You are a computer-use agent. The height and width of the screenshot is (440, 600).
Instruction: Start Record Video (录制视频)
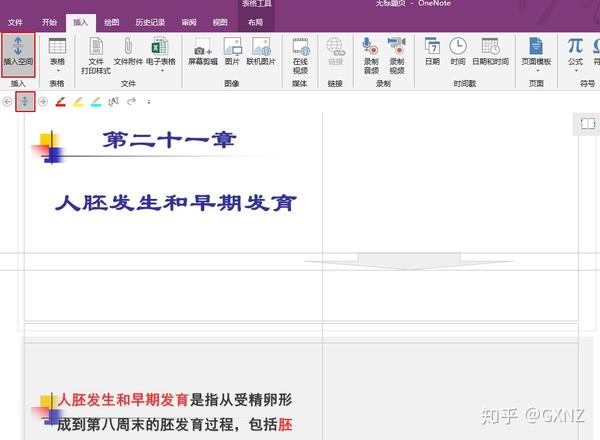(x=397, y=55)
